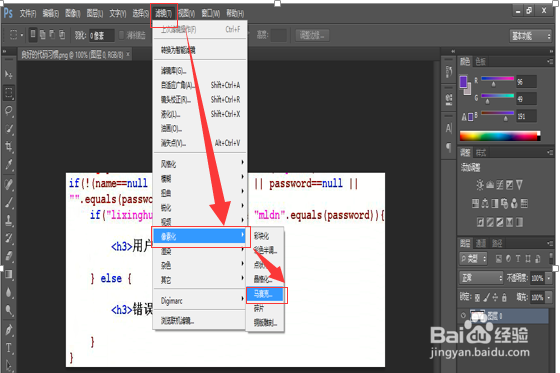This screenshot has width=560, height=373.
Task: Select the Move tool
Action: coord(9,74)
